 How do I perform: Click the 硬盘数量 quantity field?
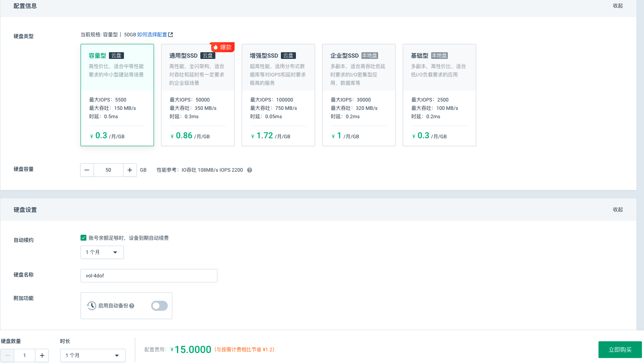click(x=25, y=355)
